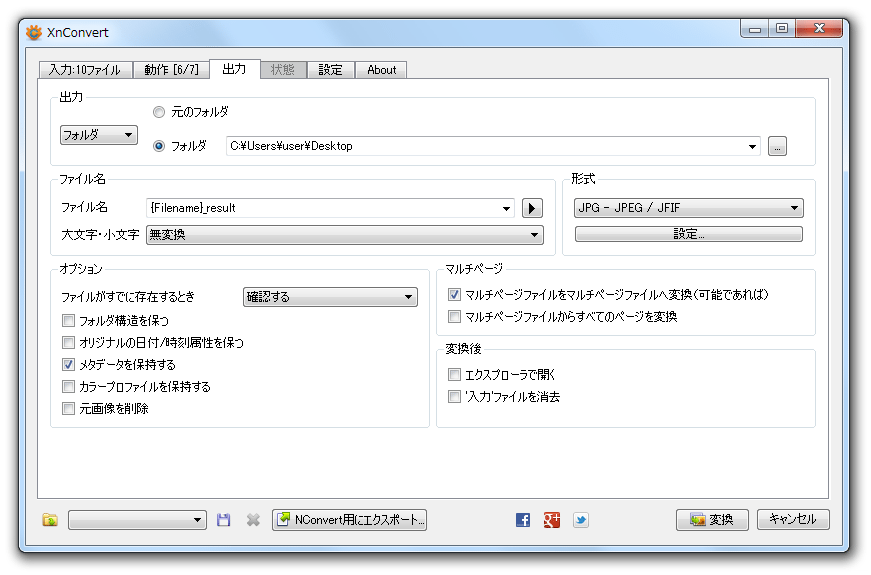The width and height of the screenshot is (871, 575).
Task: Toggle メタデータを保持する checkbox
Action: point(68,364)
